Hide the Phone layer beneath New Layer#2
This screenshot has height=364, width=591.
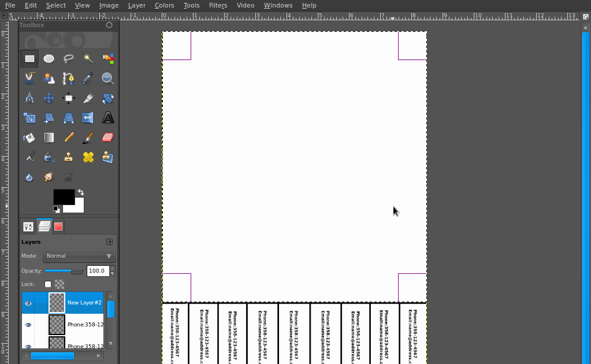[28, 325]
